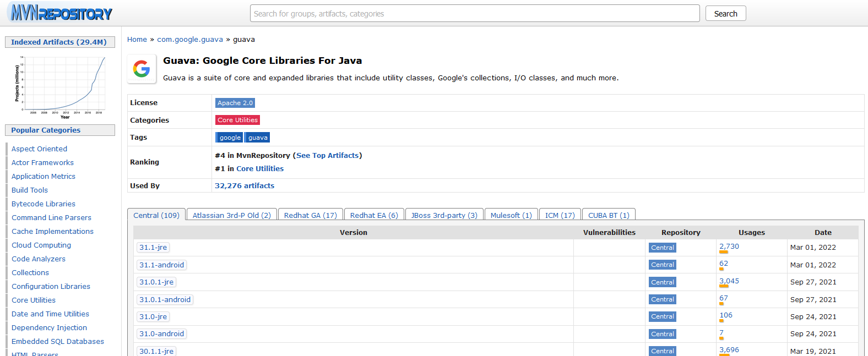Open Date and Time Utilities category
The height and width of the screenshot is (356, 868).
click(x=50, y=314)
